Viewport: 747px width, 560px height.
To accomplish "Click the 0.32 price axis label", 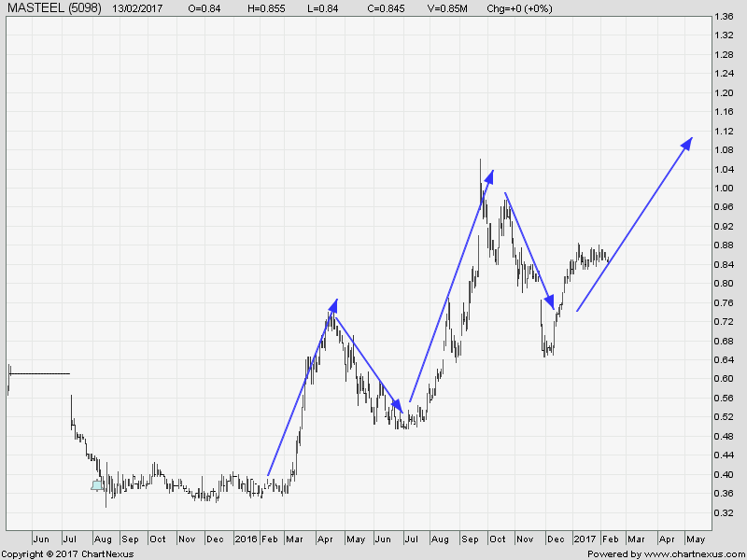I will [725, 512].
